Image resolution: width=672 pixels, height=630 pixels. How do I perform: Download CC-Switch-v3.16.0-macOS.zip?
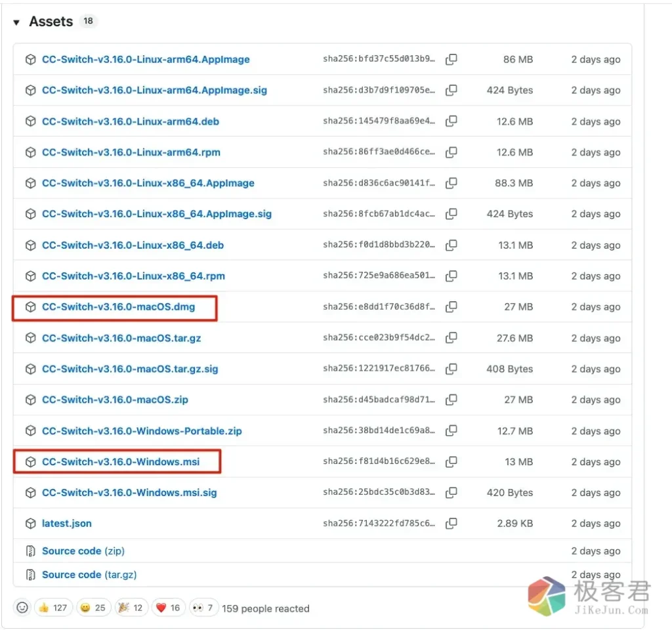point(115,400)
